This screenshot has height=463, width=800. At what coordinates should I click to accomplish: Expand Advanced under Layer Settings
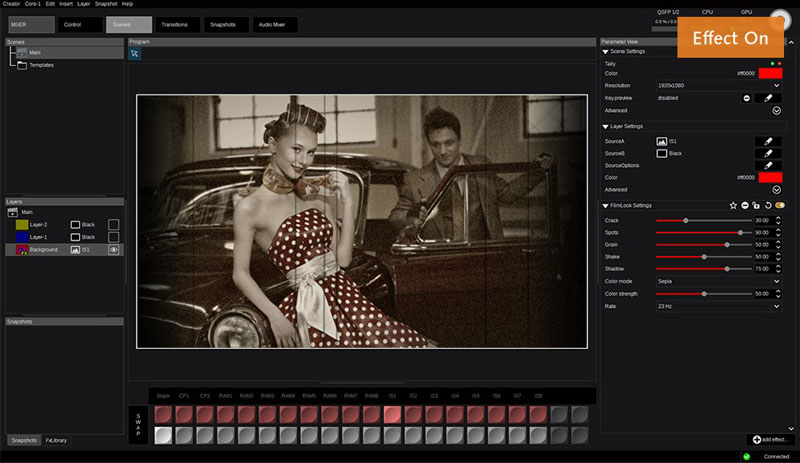(777, 189)
